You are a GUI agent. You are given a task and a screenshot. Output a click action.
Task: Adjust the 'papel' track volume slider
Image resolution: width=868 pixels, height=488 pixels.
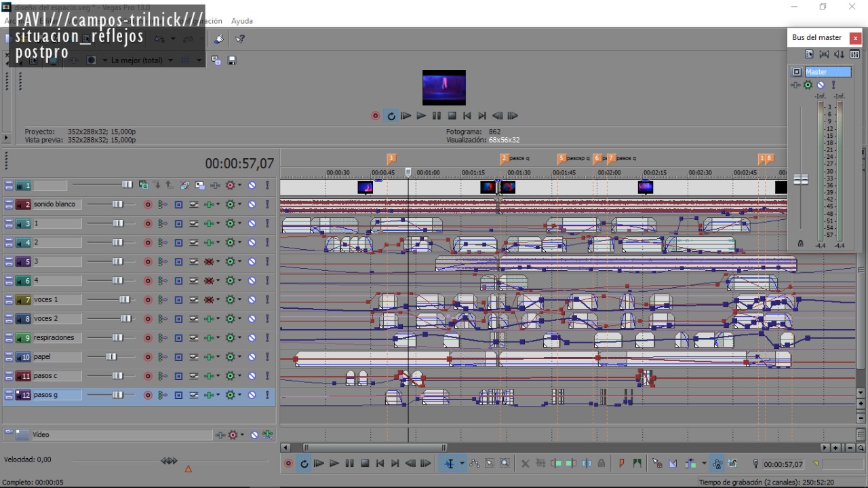coord(111,357)
